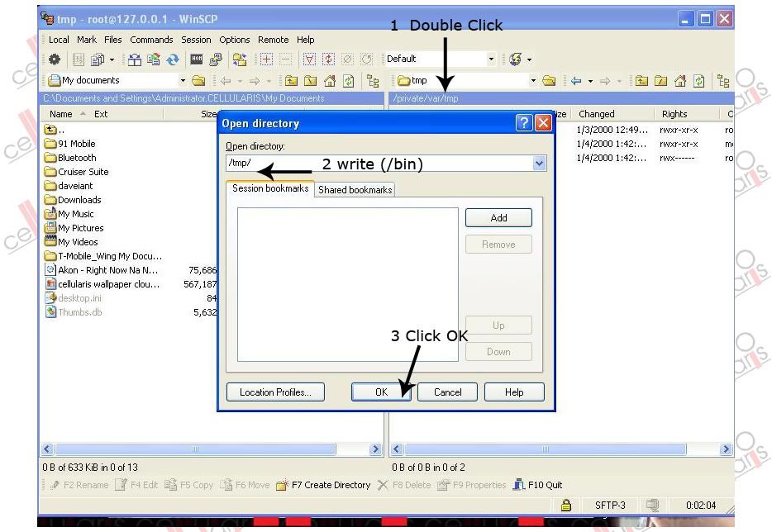Click the local Home directory icon

pos(329,81)
